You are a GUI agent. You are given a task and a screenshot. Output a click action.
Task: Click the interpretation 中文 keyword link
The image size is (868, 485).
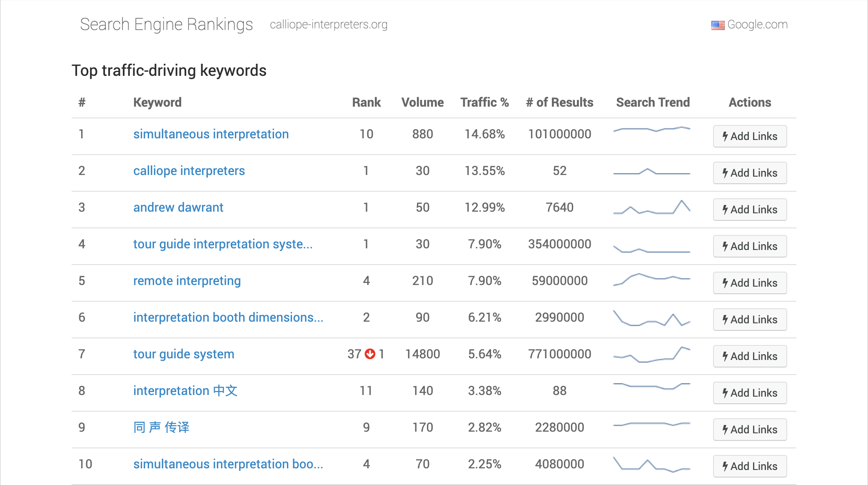(x=185, y=391)
